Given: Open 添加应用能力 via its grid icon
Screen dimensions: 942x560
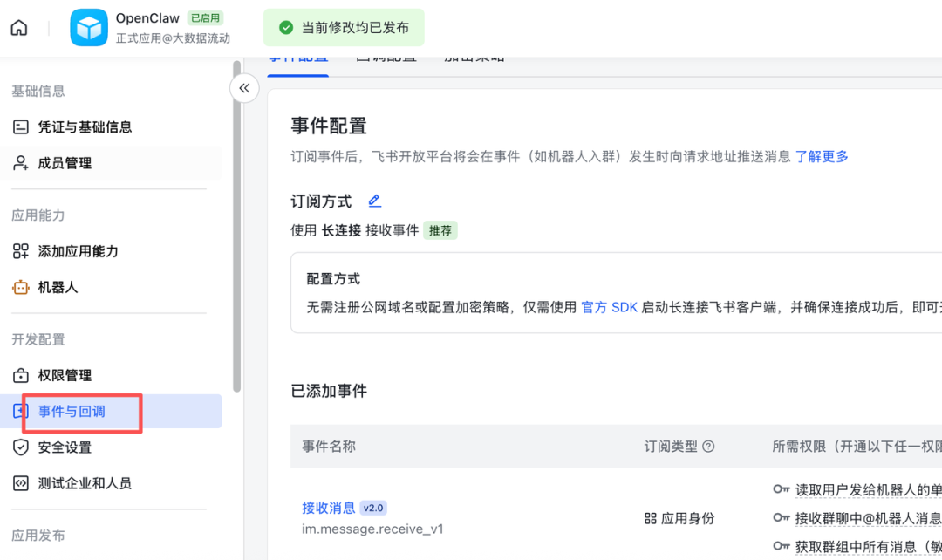Looking at the screenshot, I should (x=21, y=250).
